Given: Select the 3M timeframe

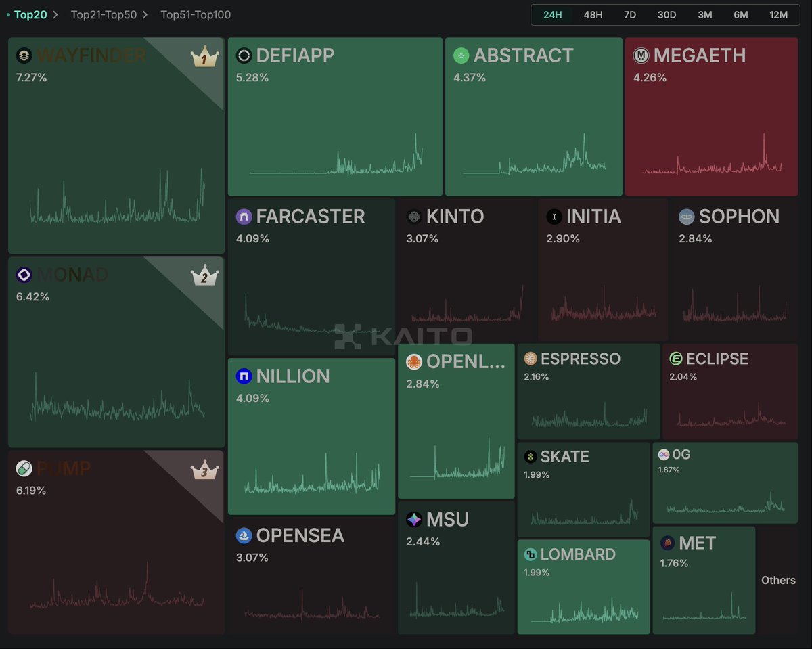Looking at the screenshot, I should pos(705,14).
